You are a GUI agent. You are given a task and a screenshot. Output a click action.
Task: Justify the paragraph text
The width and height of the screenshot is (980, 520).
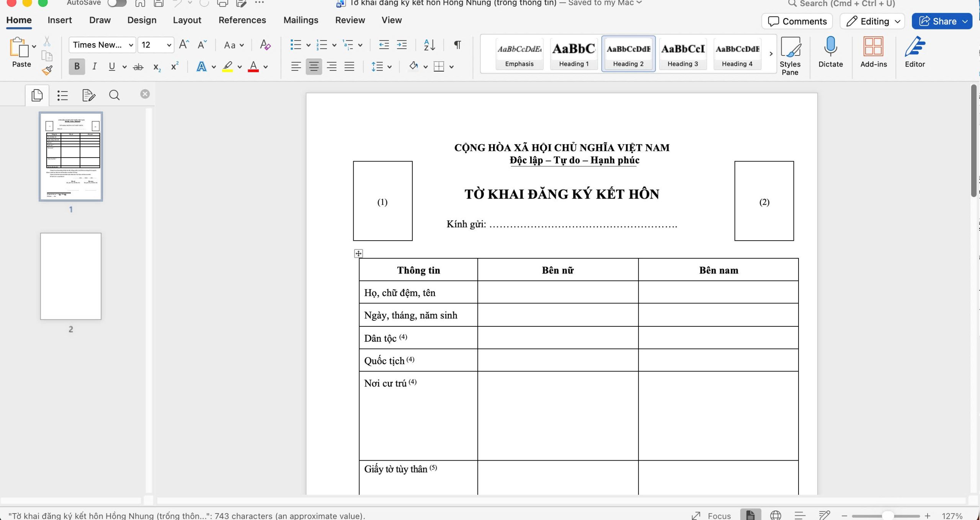(349, 67)
